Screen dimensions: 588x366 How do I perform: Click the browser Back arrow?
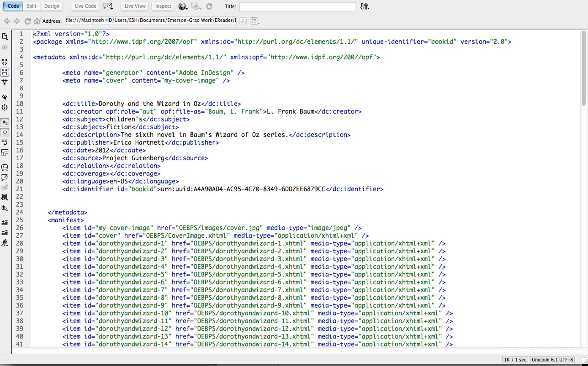[x=7, y=21]
